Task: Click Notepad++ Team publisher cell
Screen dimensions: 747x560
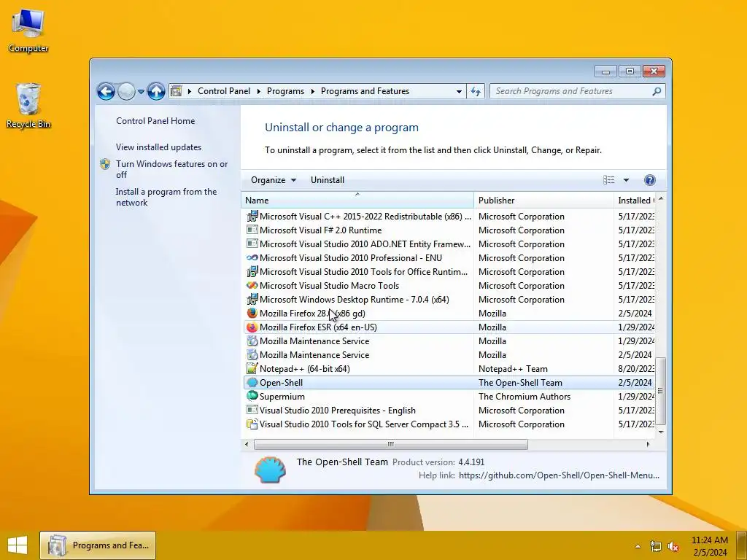Action: (x=513, y=368)
